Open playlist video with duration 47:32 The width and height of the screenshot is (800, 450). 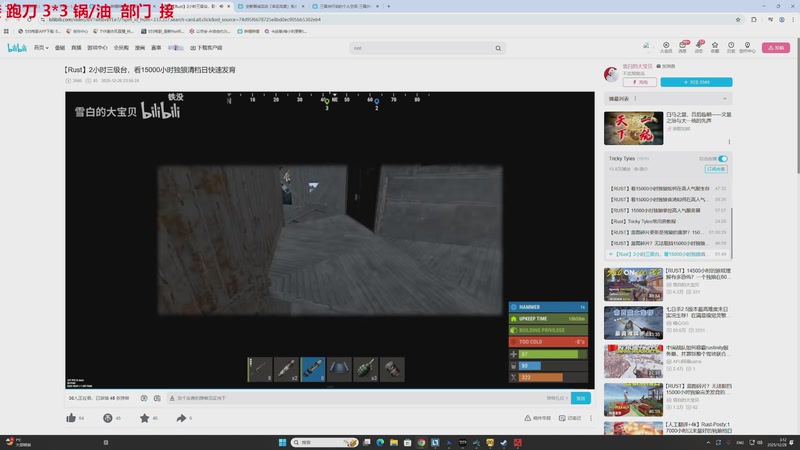[668, 188]
